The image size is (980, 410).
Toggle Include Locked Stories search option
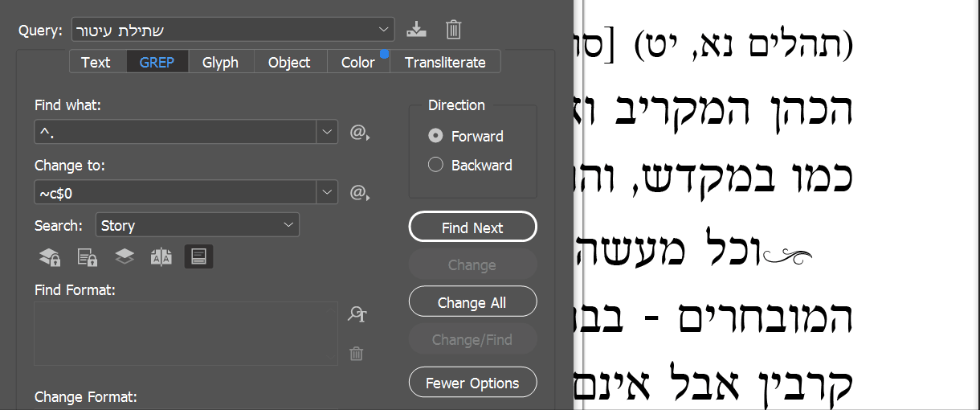click(87, 257)
